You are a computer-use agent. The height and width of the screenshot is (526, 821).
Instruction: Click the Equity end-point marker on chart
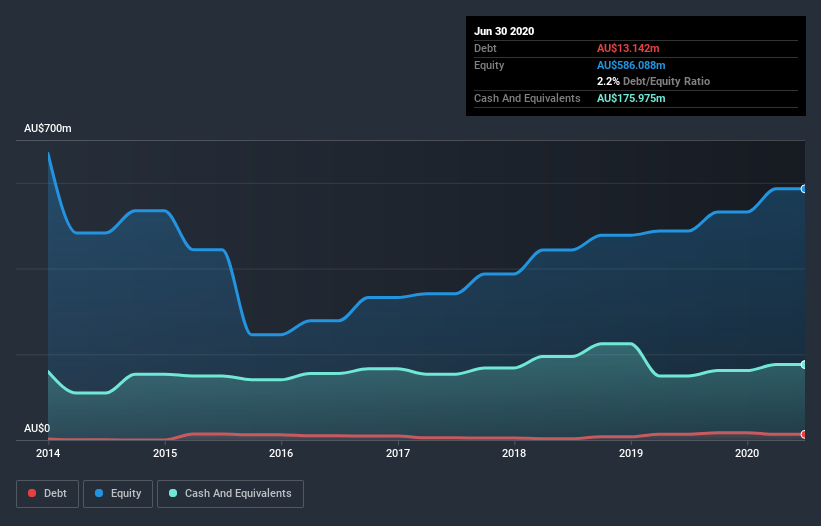(x=804, y=189)
